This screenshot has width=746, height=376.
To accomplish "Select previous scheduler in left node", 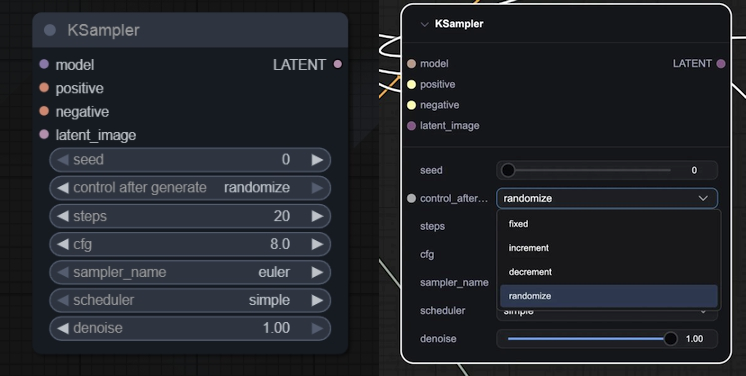I will point(63,300).
